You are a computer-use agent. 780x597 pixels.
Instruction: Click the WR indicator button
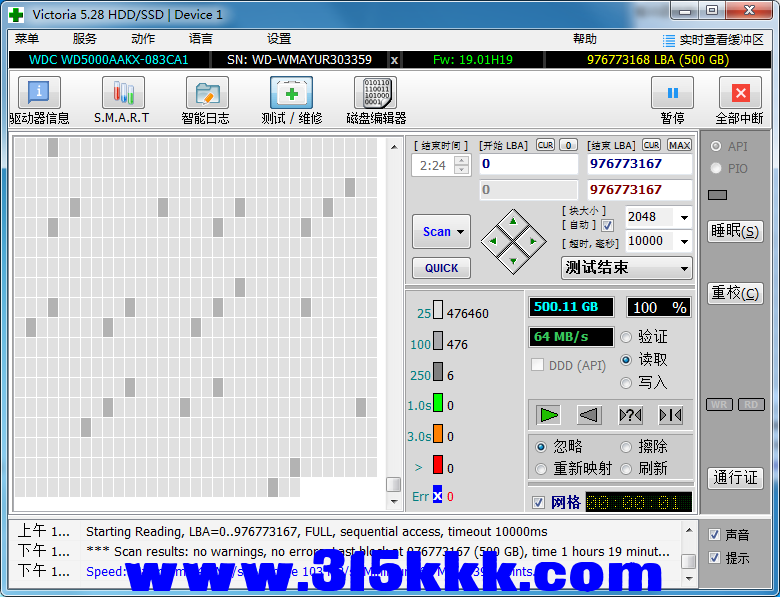(719, 404)
